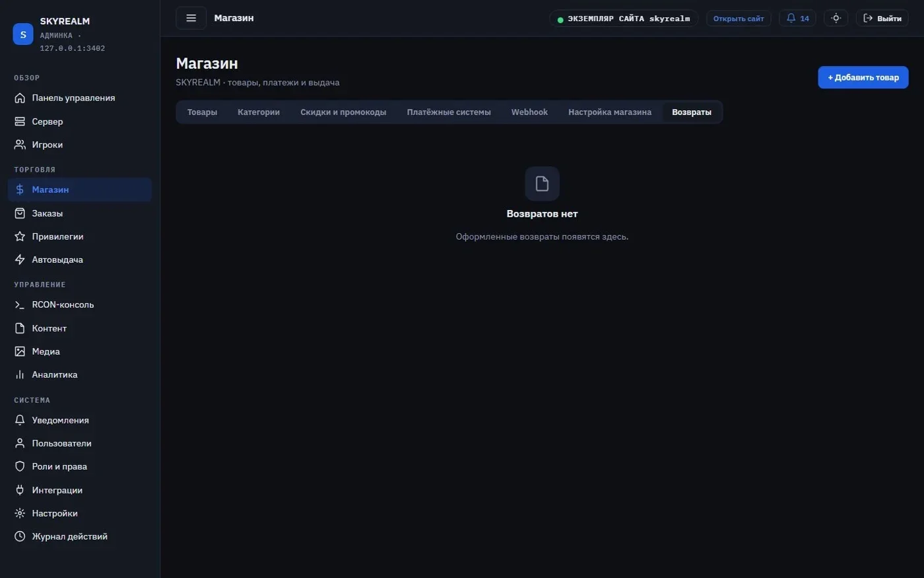Image resolution: width=924 pixels, height=578 pixels.
Task: Click the gear icon beside Настройки
Action: [x=20, y=513]
